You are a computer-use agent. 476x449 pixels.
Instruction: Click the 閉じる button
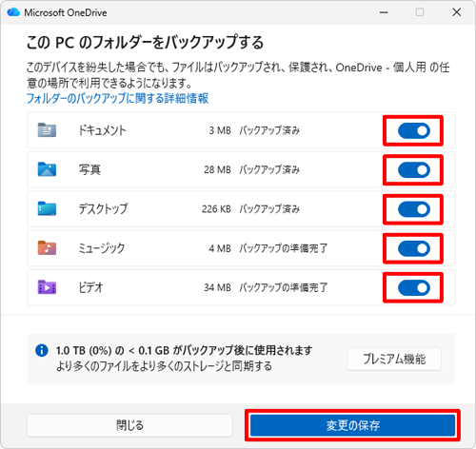click(x=129, y=425)
